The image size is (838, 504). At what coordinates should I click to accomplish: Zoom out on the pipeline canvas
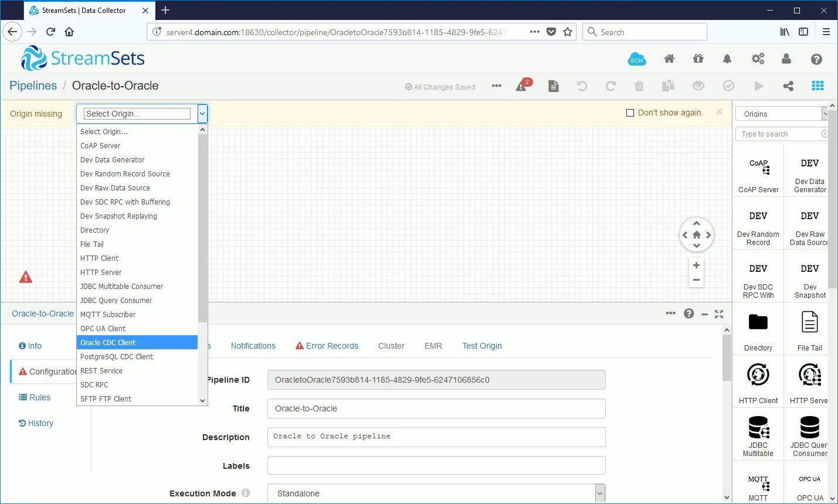coord(696,280)
